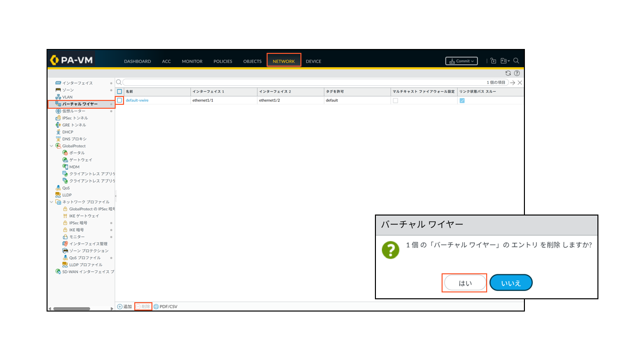Open the Commit dropdown arrow
Viewport: 644px width, 361px height.
pos(472,61)
